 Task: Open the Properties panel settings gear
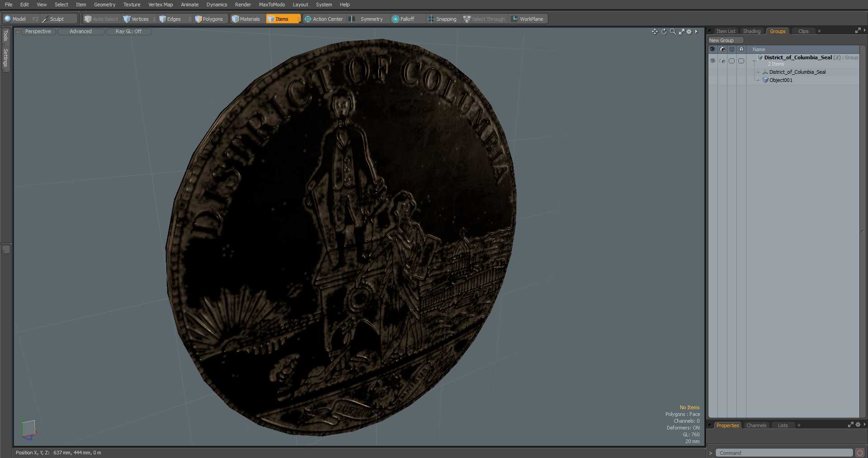point(858,425)
